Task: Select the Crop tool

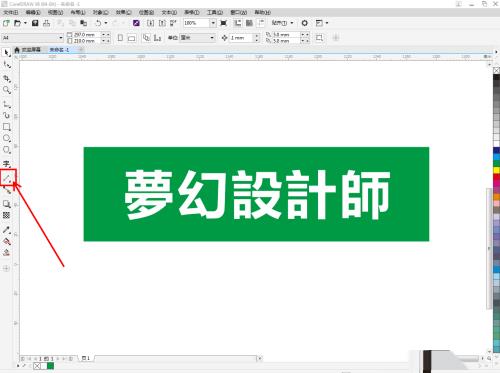Action: 7,78
